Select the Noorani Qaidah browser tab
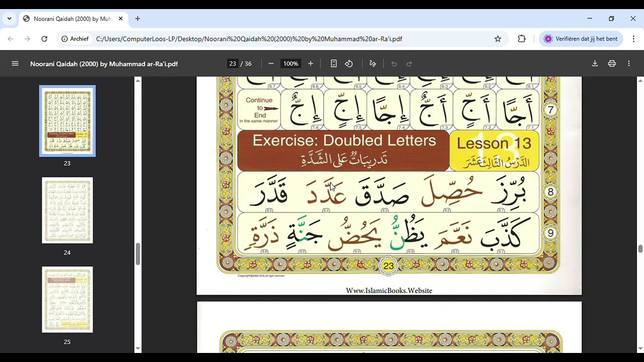The height and width of the screenshot is (362, 644). (73, 19)
